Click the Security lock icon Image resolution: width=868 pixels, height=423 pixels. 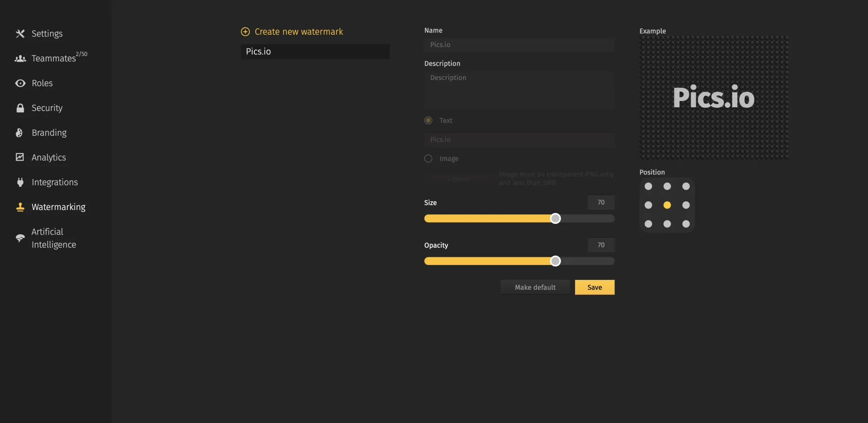coord(20,108)
